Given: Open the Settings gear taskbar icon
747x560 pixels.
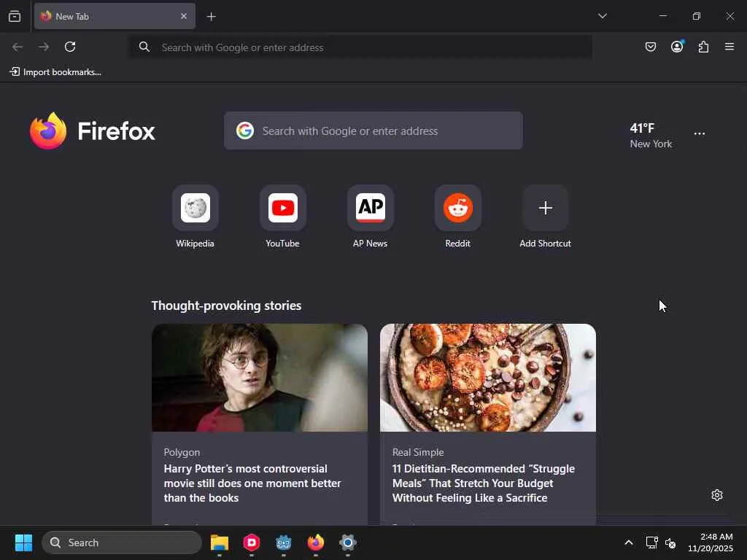Looking at the screenshot, I should (348, 542).
